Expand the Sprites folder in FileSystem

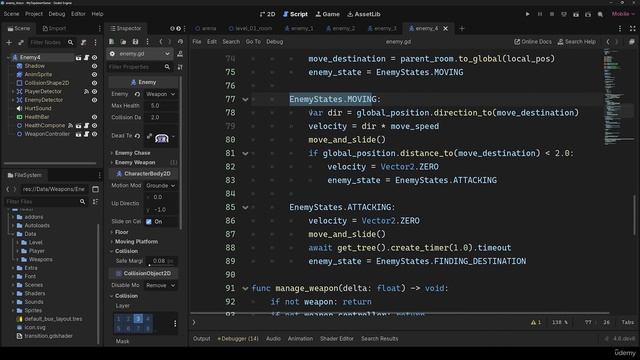(13, 310)
